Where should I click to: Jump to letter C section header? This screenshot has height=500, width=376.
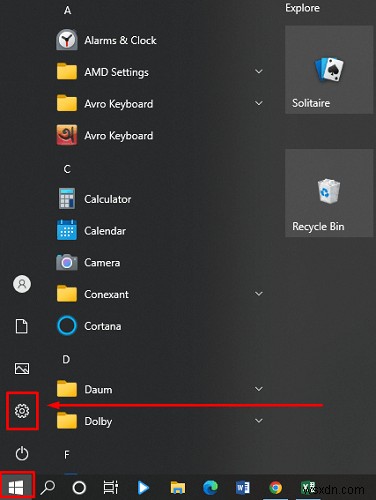(67, 169)
